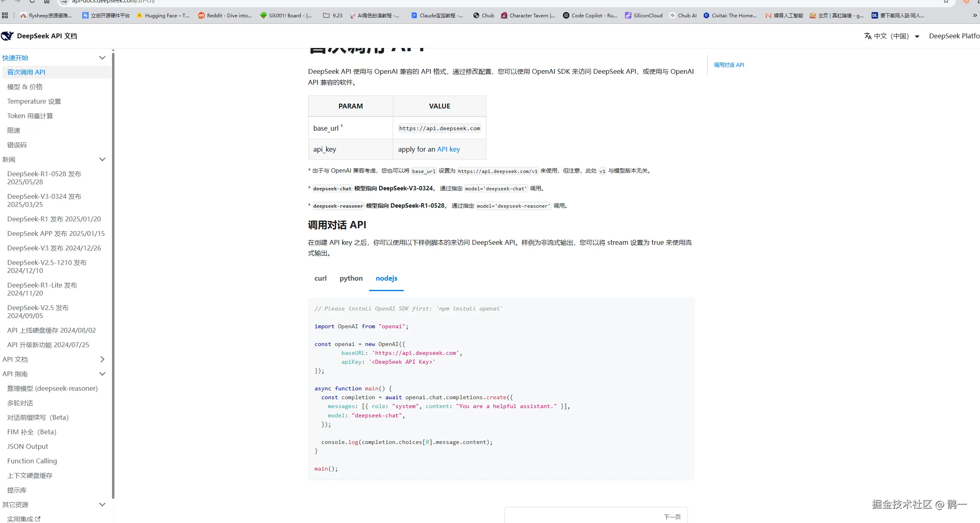
Task: Open the 中文（中国）language dropdown
Action: pos(891,36)
